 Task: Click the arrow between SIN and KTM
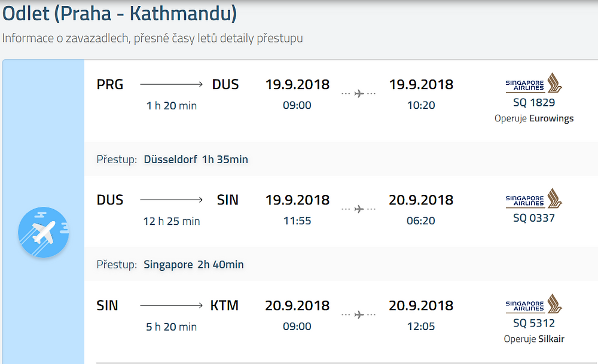171,305
